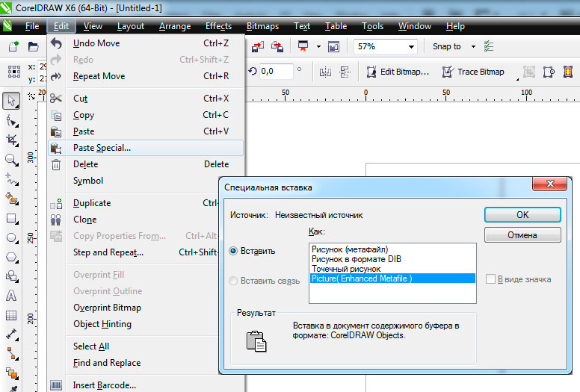Choose Cut in Edit menu

pyautogui.click(x=146, y=99)
